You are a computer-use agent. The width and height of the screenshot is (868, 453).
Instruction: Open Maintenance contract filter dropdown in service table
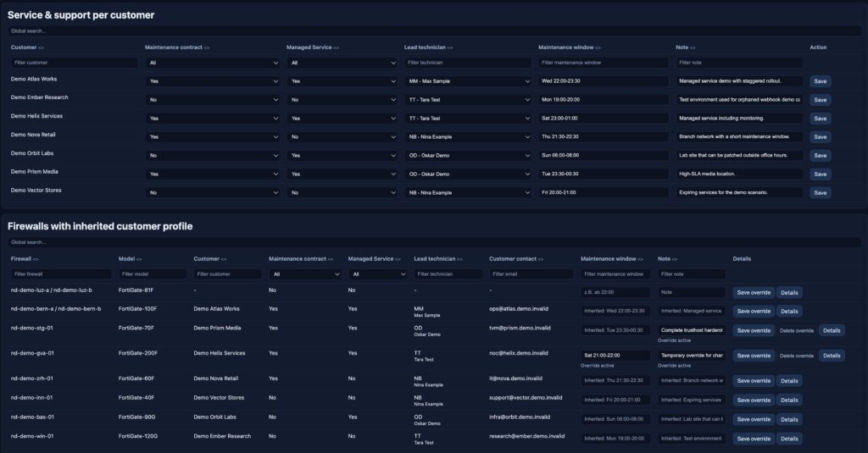pos(212,63)
